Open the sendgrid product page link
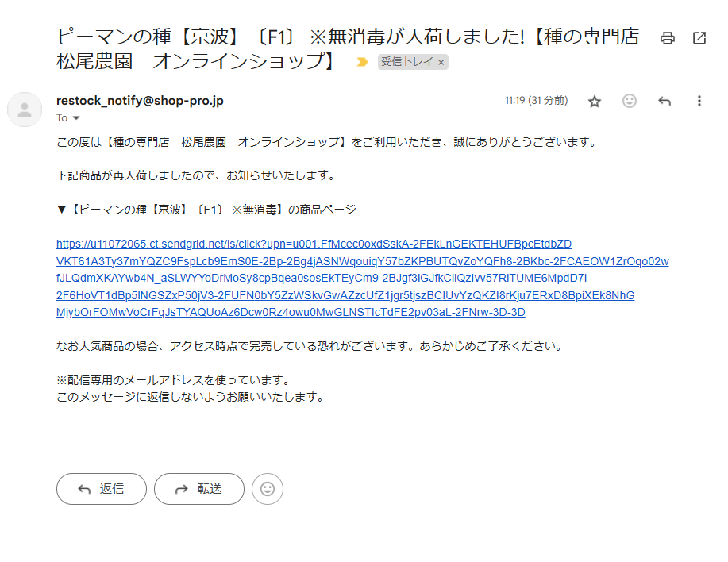 point(362,278)
